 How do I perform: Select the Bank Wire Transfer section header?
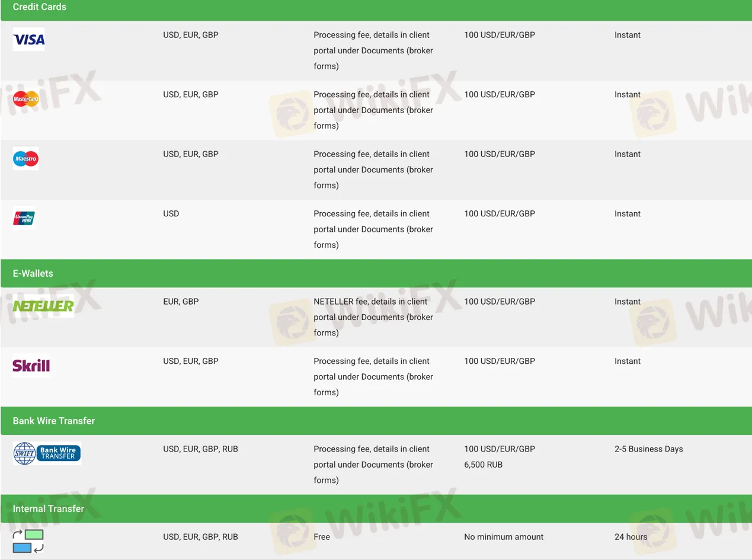(54, 421)
